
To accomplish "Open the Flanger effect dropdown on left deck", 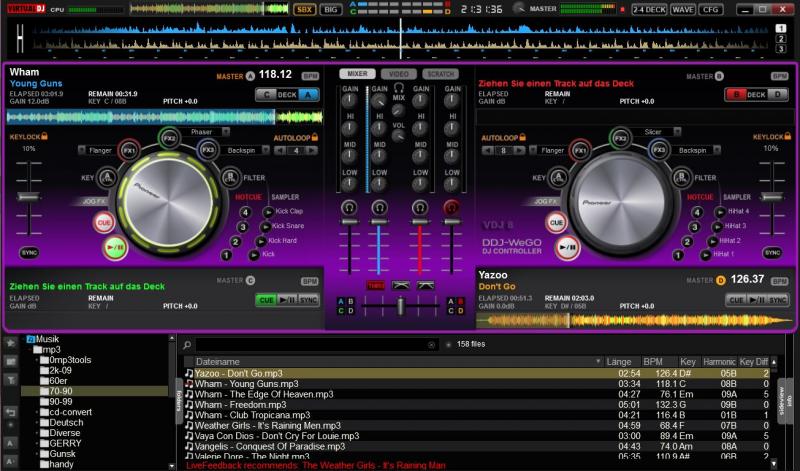I will point(82,150).
